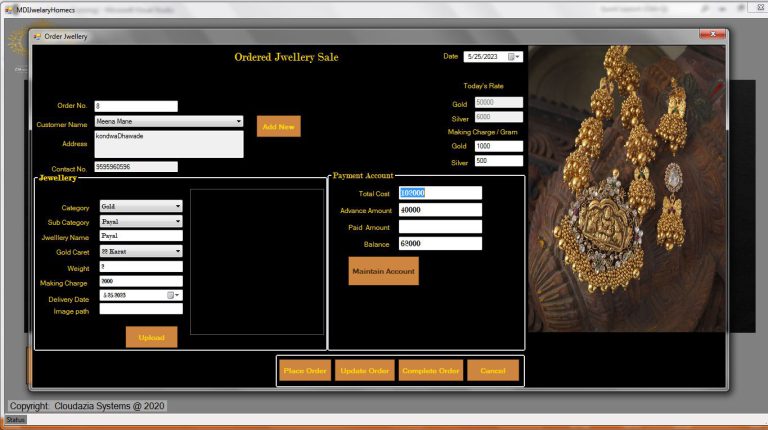Viewport: 768px width, 430px height.
Task: Click the Cancel button
Action: point(492,371)
